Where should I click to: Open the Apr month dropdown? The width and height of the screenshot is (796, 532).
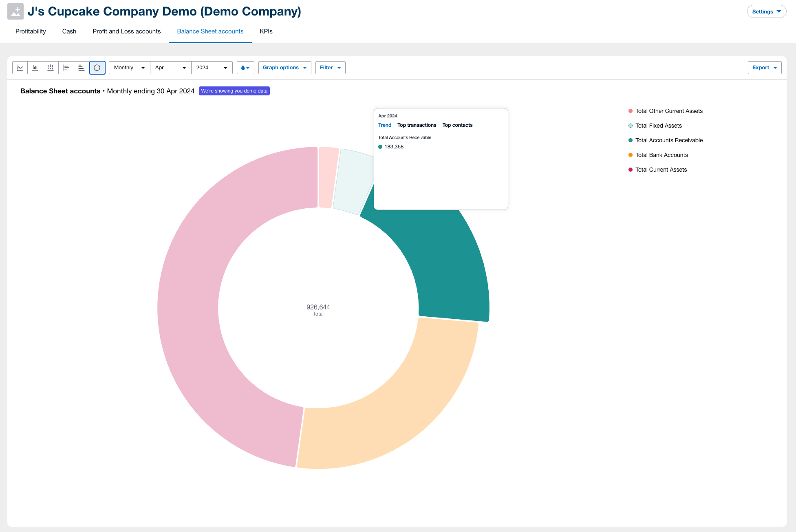point(170,68)
